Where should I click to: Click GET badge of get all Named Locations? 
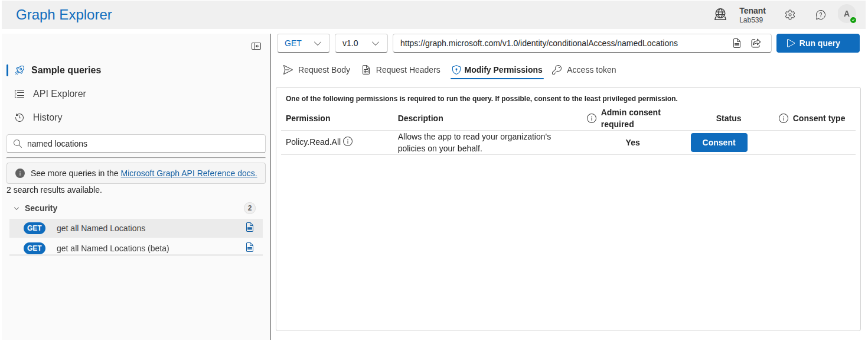tap(35, 228)
